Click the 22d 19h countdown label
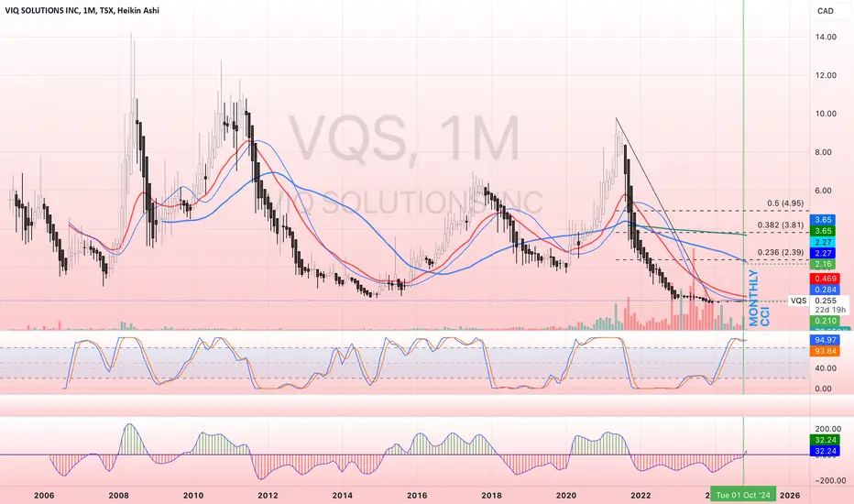This screenshot has height=504, width=854. click(x=830, y=310)
